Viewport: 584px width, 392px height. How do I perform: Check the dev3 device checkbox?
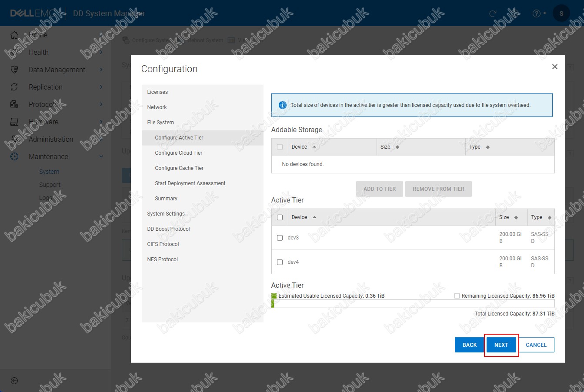tap(280, 238)
